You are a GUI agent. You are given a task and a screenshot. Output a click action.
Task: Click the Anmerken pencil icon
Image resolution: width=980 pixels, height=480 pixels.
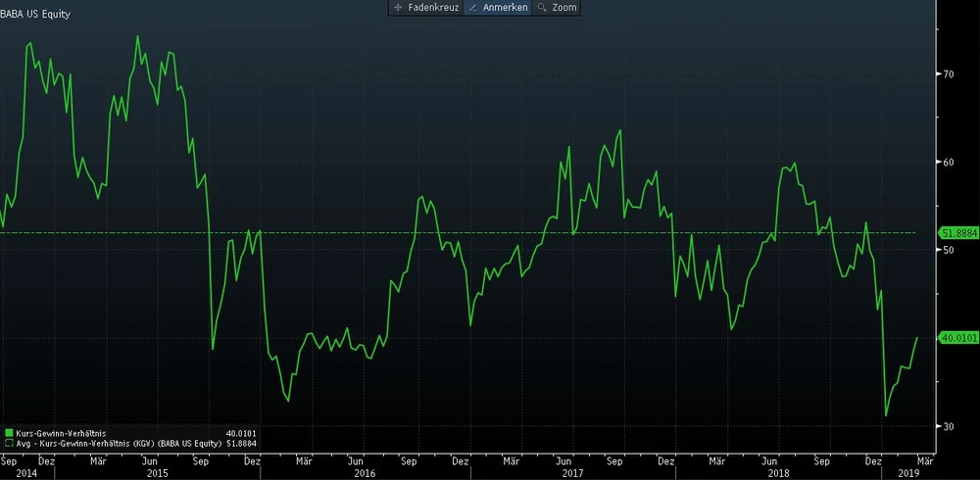[473, 8]
